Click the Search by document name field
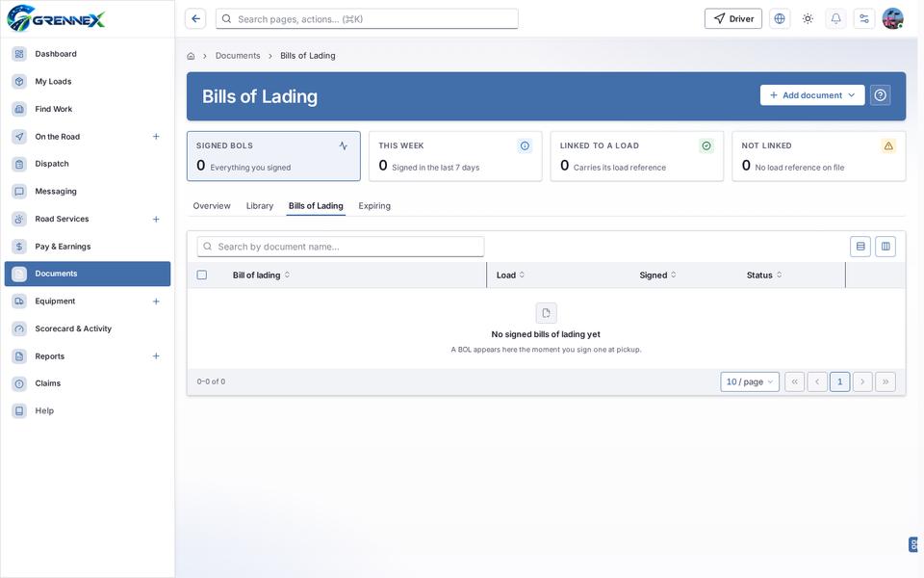Image resolution: width=924 pixels, height=578 pixels. 341,247
